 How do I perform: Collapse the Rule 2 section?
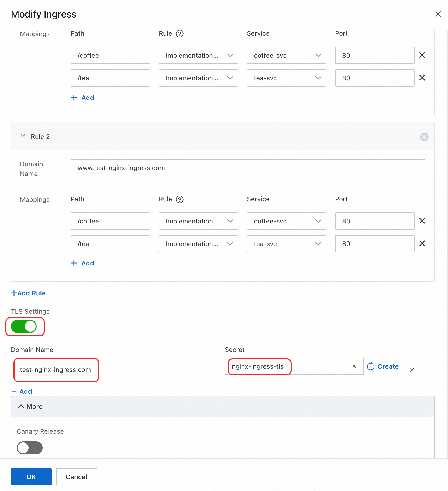[23, 136]
